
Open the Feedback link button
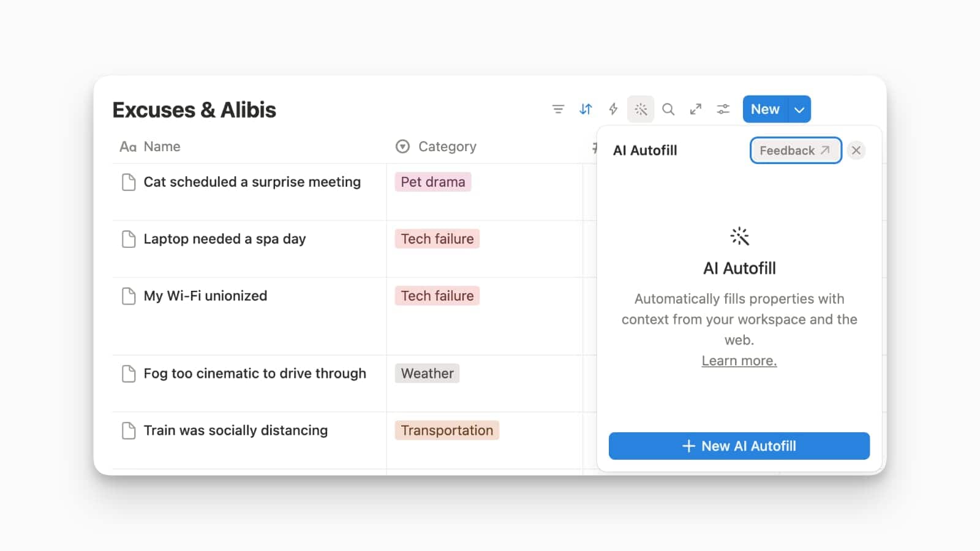coord(795,151)
